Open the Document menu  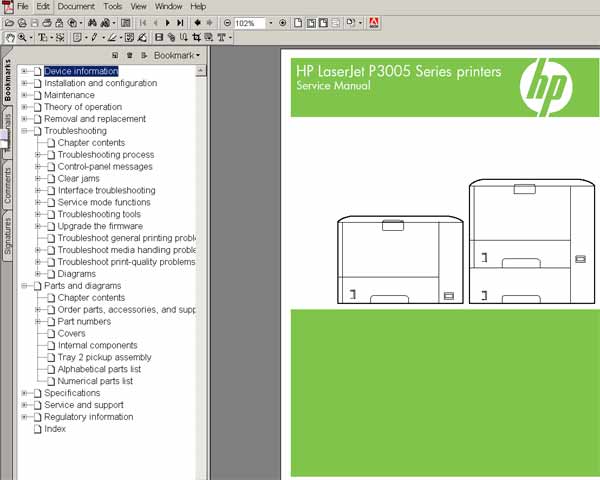point(76,6)
